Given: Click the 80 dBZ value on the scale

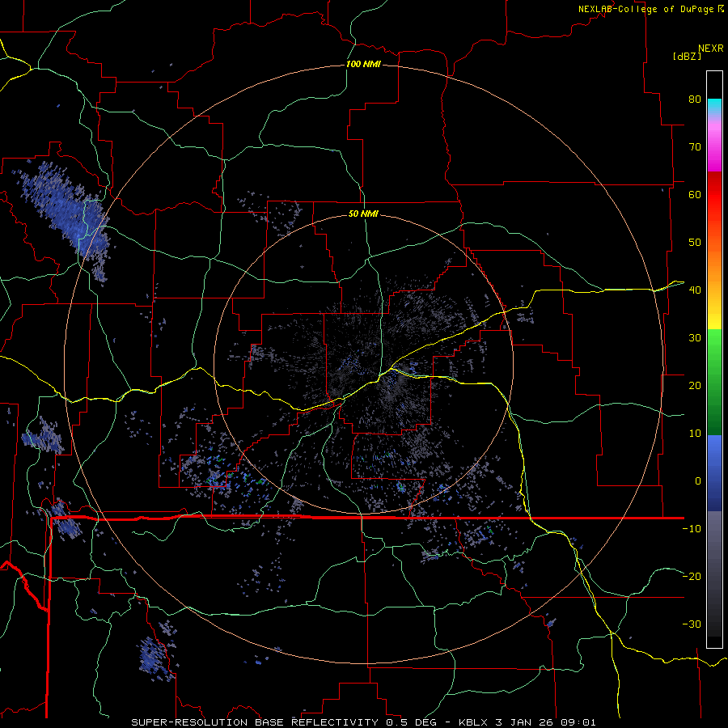Looking at the screenshot, I should [695, 99].
